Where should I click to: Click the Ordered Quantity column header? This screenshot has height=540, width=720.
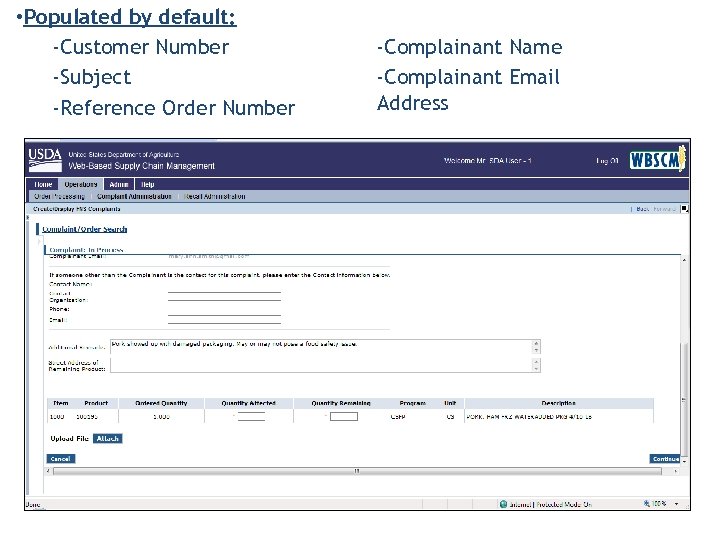[161, 403]
